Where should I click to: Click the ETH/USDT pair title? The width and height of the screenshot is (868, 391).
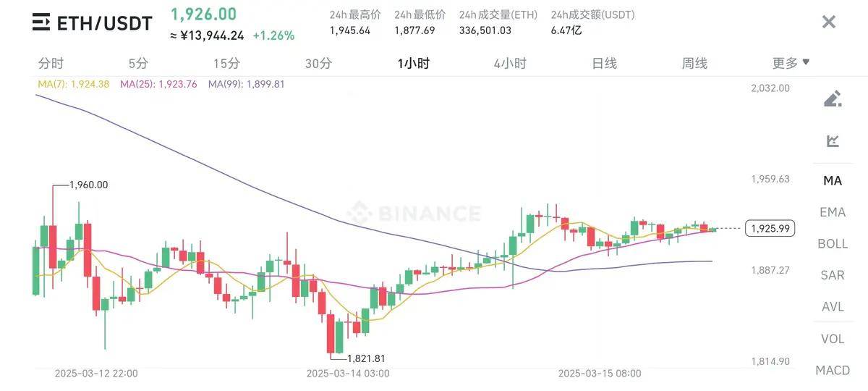[104, 23]
